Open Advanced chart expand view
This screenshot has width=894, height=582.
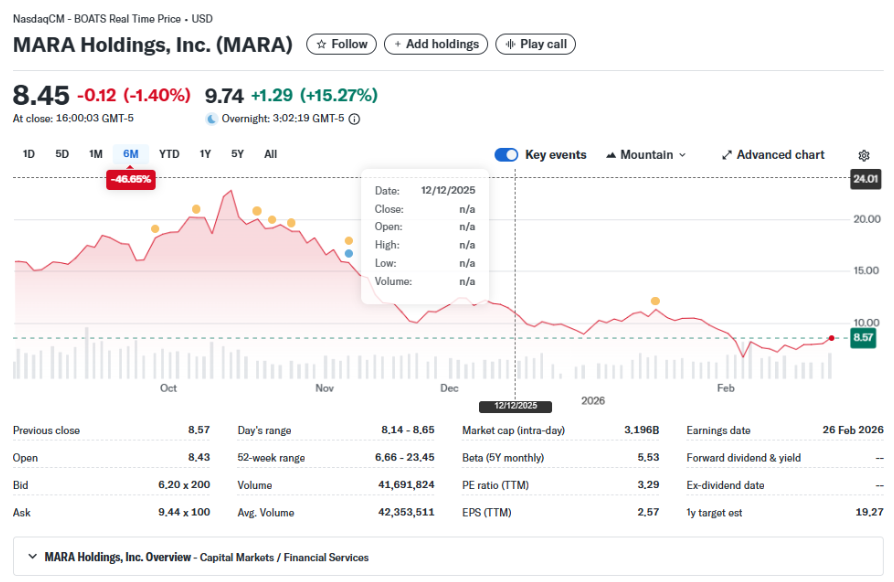773,155
